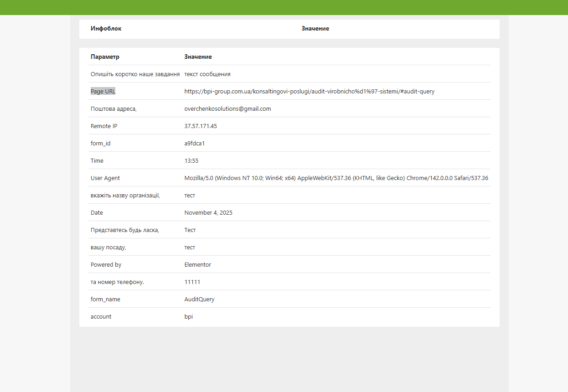Select the date November 4, 2025
The width and height of the screenshot is (568, 392).
point(208,213)
